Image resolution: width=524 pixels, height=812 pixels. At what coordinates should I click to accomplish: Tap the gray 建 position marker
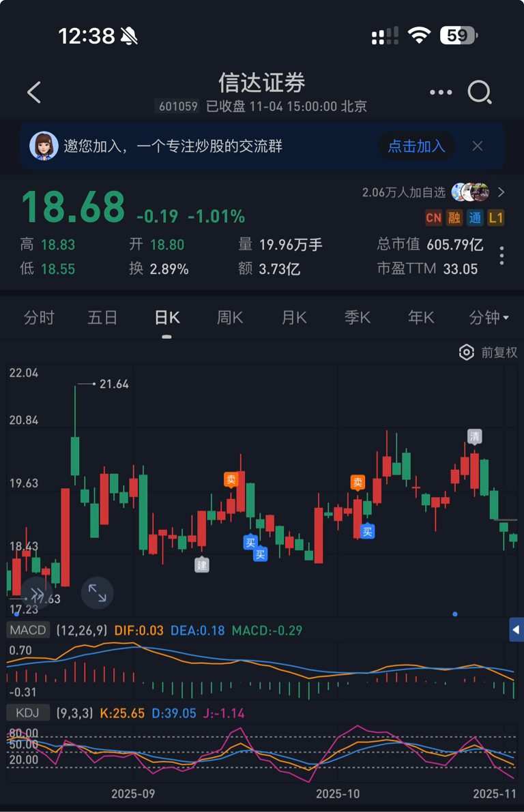(202, 565)
